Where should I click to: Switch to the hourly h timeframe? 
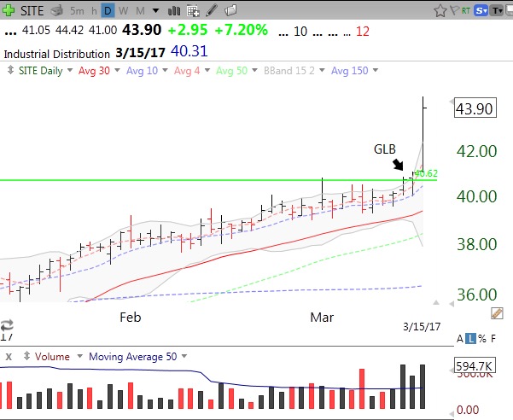tap(94, 11)
